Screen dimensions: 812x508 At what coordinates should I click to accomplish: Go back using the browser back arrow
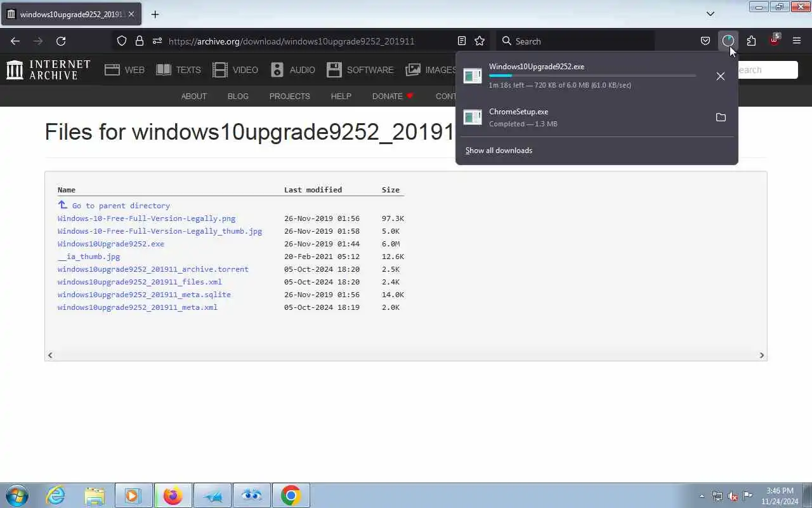coord(15,41)
